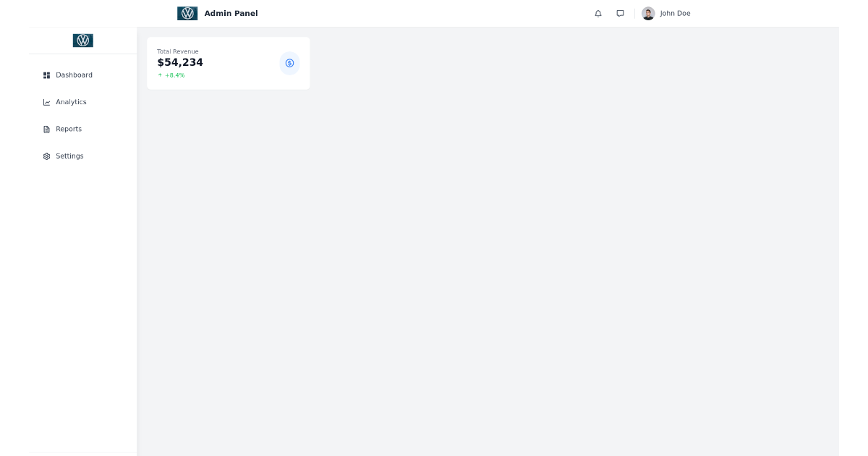
Task: Click the VW logo atop the sidebar
Action: tap(82, 40)
